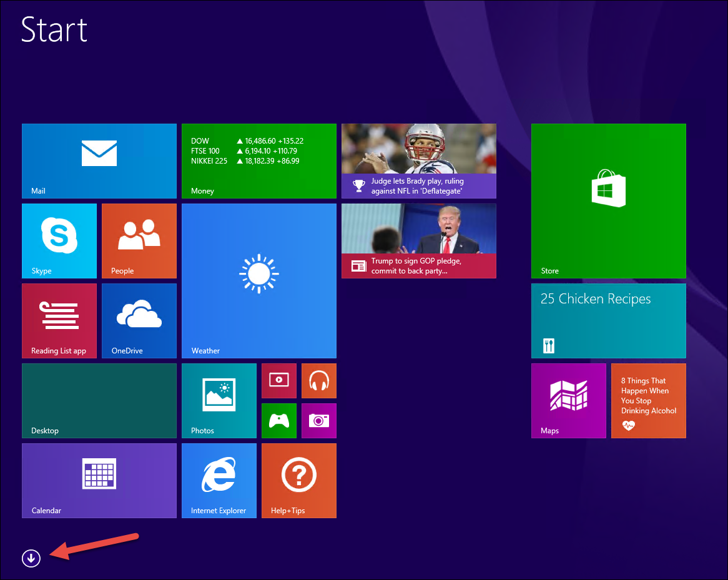The height and width of the screenshot is (580, 728).
Task: Read the Brady Deflategate sports story
Action: [419, 160]
